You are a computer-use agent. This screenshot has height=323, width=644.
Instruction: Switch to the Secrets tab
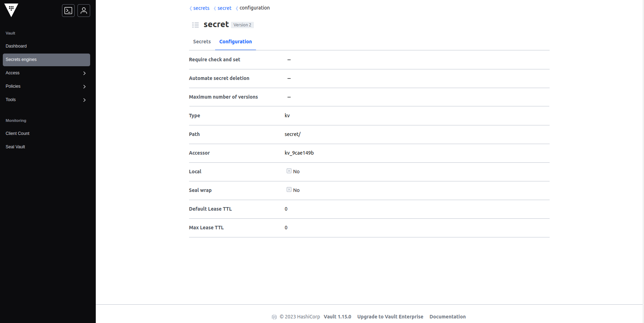201,42
